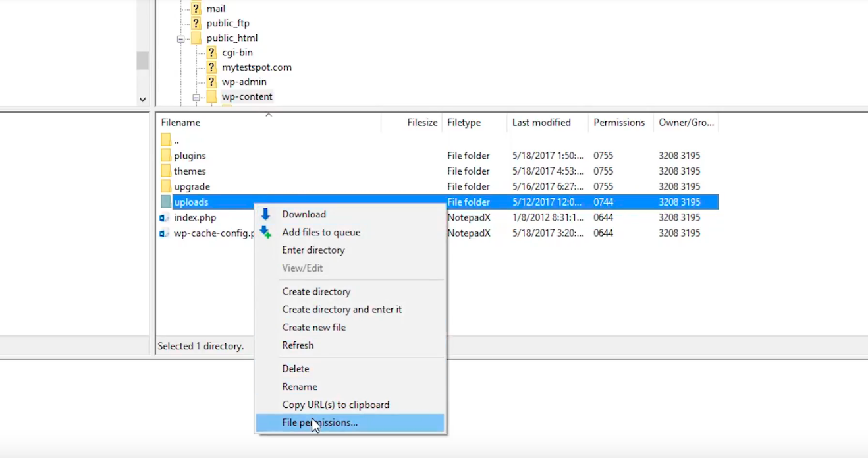Select the cgi-bin unknown folder icon
The image size is (868, 458).
[x=211, y=53]
